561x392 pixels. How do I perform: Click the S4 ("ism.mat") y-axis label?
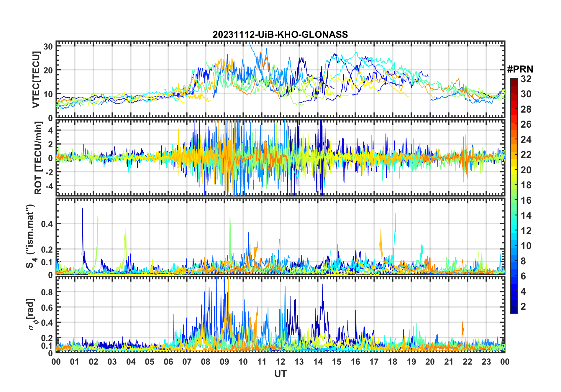(x=30, y=236)
